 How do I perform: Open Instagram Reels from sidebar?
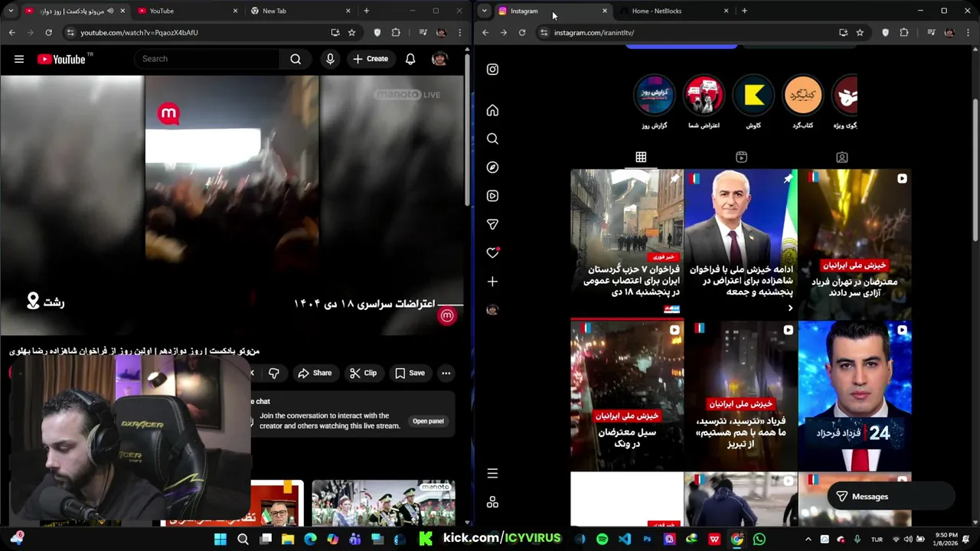pyautogui.click(x=492, y=196)
